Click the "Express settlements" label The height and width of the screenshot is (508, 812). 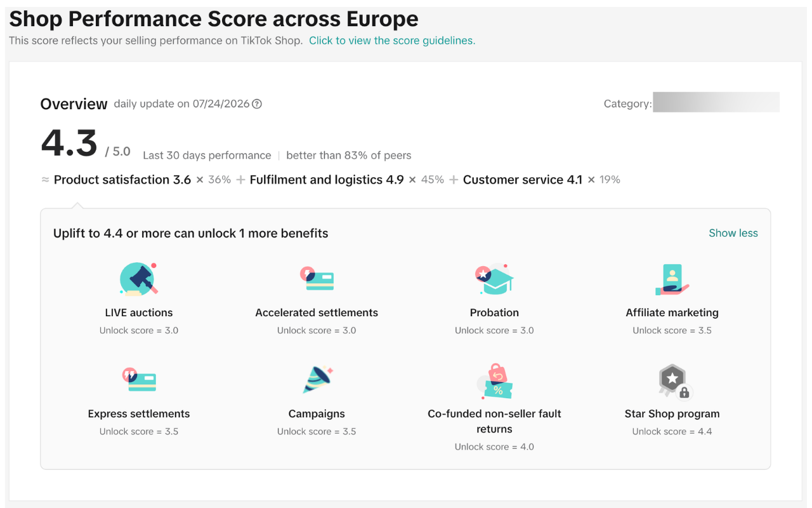tap(139, 413)
